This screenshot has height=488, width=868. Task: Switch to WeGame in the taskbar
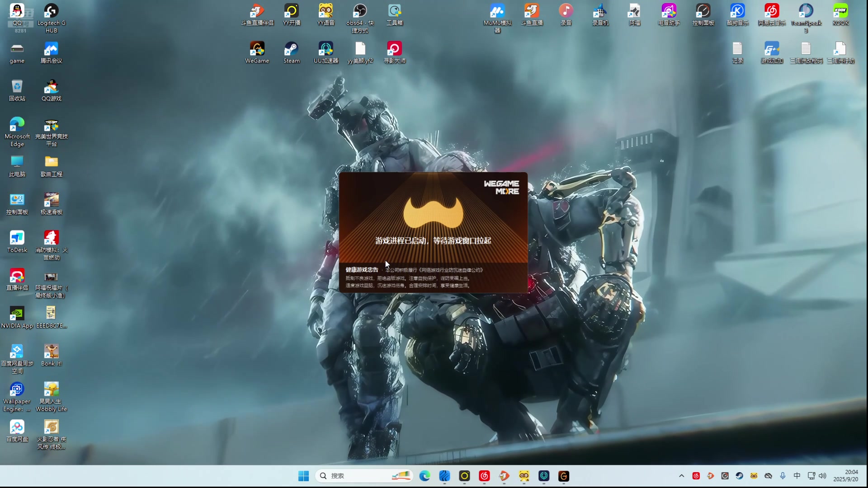pyautogui.click(x=564, y=476)
